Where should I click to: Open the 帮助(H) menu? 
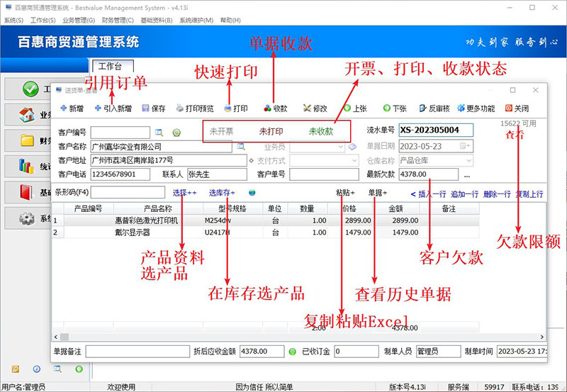point(230,21)
